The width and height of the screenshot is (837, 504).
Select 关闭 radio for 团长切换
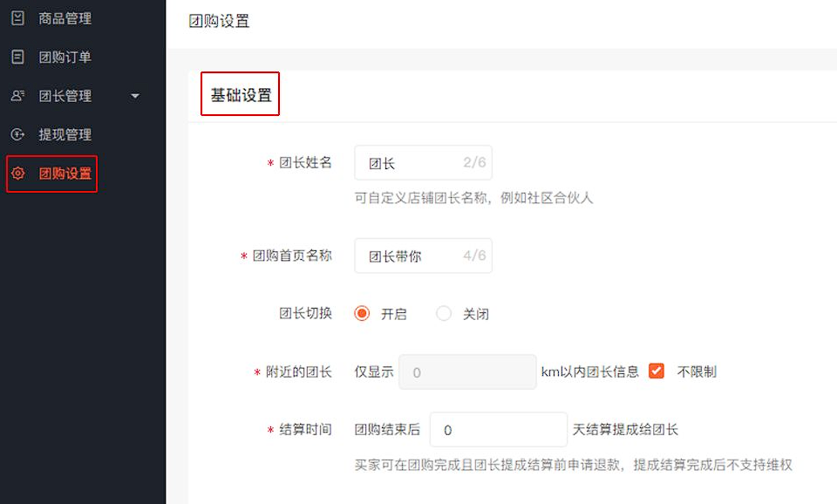pos(444,313)
